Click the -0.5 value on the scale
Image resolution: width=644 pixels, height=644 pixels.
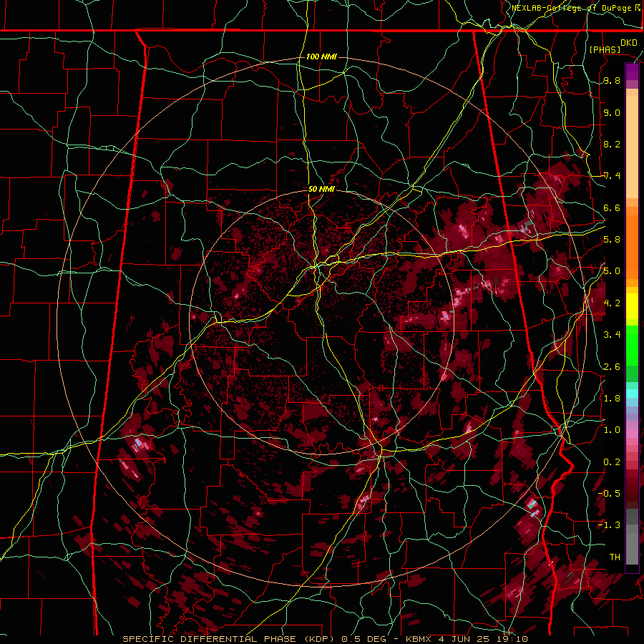(609, 494)
